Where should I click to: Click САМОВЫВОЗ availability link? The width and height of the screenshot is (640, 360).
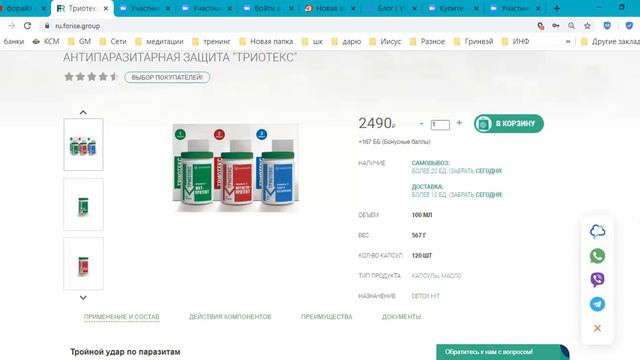pos(430,163)
